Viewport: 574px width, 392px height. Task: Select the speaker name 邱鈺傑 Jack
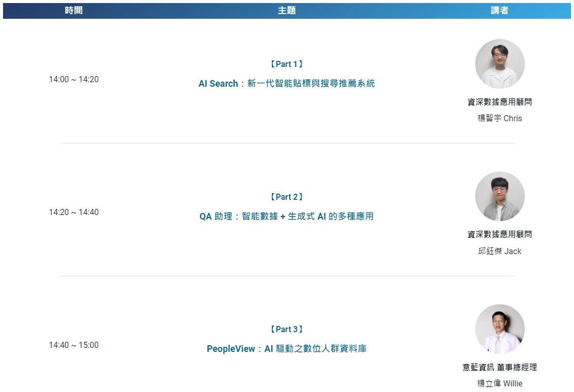[499, 251]
